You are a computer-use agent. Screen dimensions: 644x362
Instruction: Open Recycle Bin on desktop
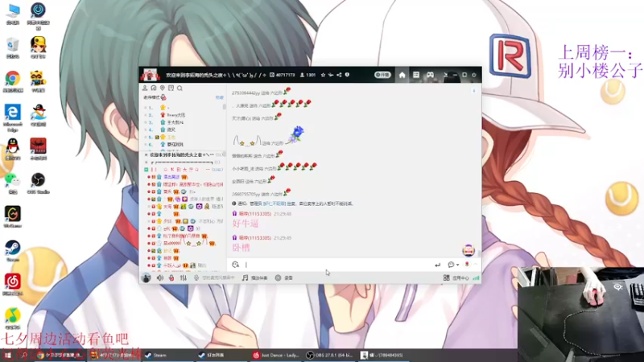coord(13,48)
